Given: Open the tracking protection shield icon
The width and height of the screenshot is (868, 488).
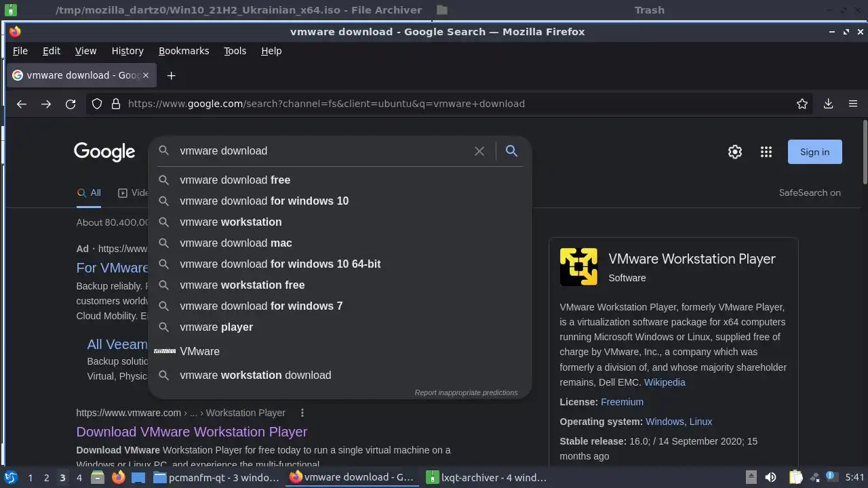Looking at the screenshot, I should coord(97,104).
